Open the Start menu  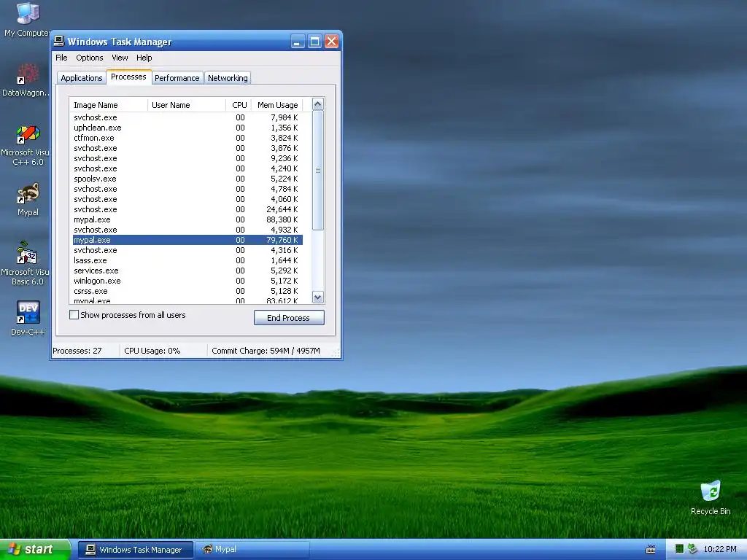(x=35, y=549)
